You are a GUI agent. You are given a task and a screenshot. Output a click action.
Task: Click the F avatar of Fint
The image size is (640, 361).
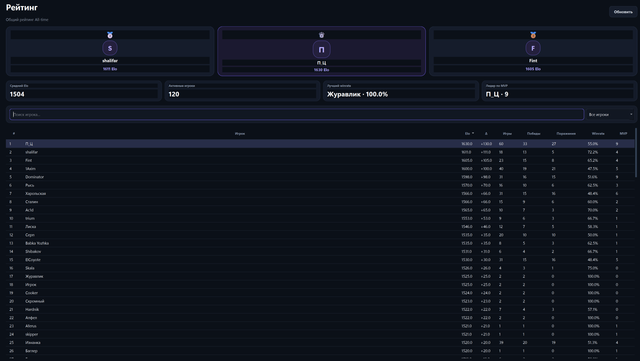click(533, 48)
